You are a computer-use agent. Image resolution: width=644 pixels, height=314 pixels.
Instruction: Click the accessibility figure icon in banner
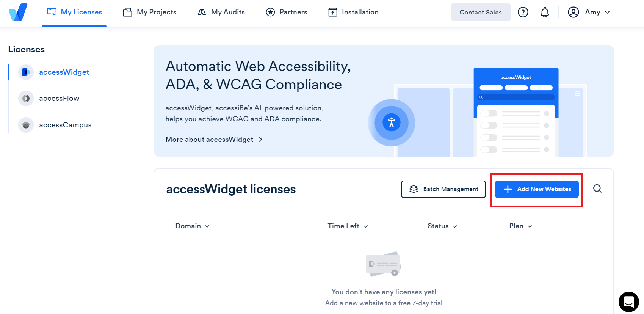pyautogui.click(x=392, y=122)
